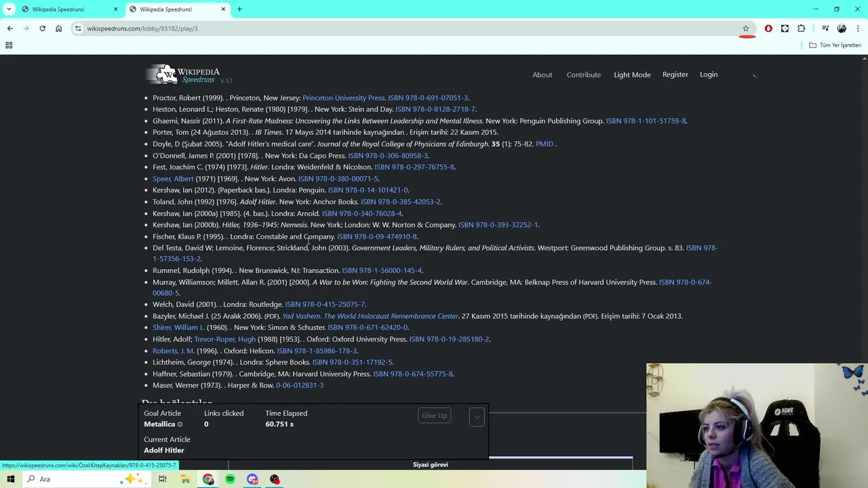This screenshot has width=868, height=488.
Task: Follow the Roberts, J. M. link
Action: coord(174,351)
